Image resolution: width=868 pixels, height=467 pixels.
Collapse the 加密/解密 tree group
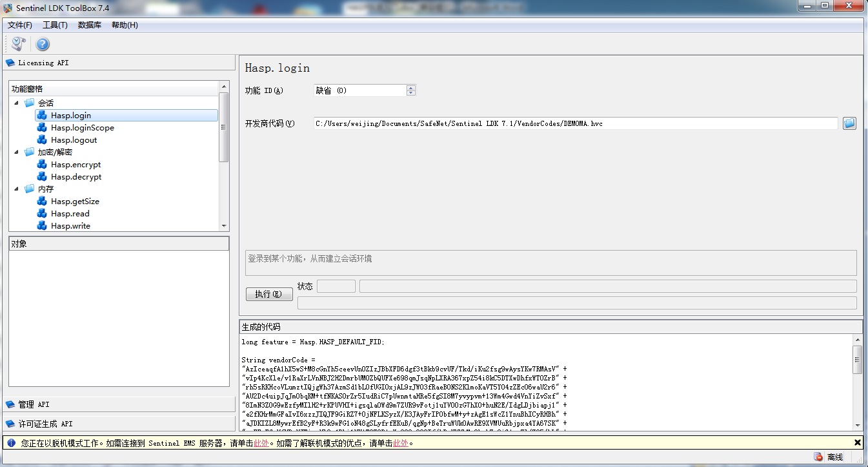(x=16, y=152)
